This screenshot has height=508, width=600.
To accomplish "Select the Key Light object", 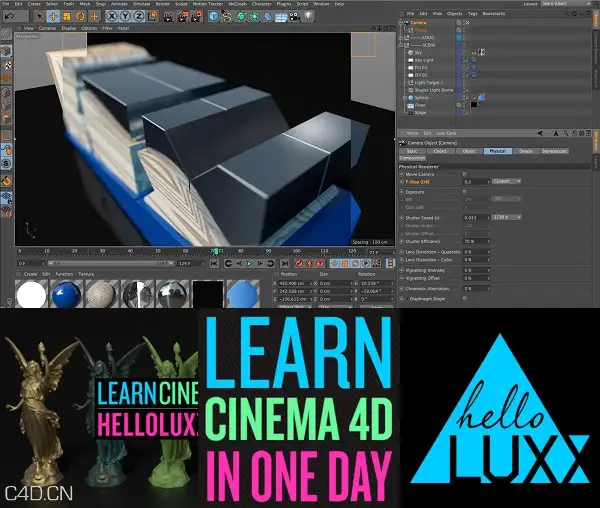I will pyautogui.click(x=424, y=60).
